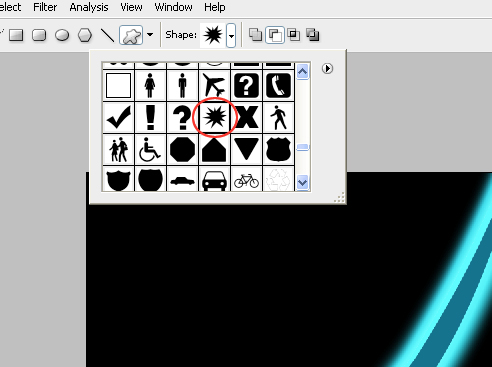Enable Exclude overlapping shape areas mode

click(313, 35)
